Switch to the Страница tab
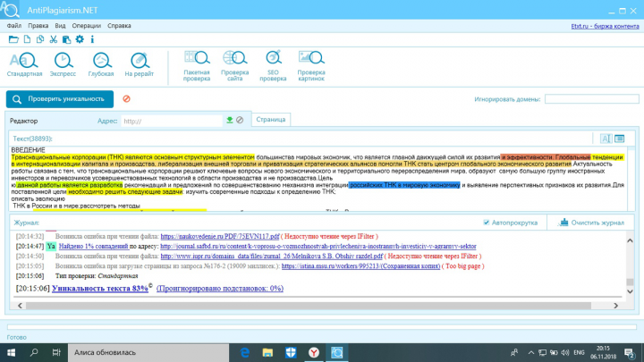The width and height of the screenshot is (644, 362). tap(271, 120)
